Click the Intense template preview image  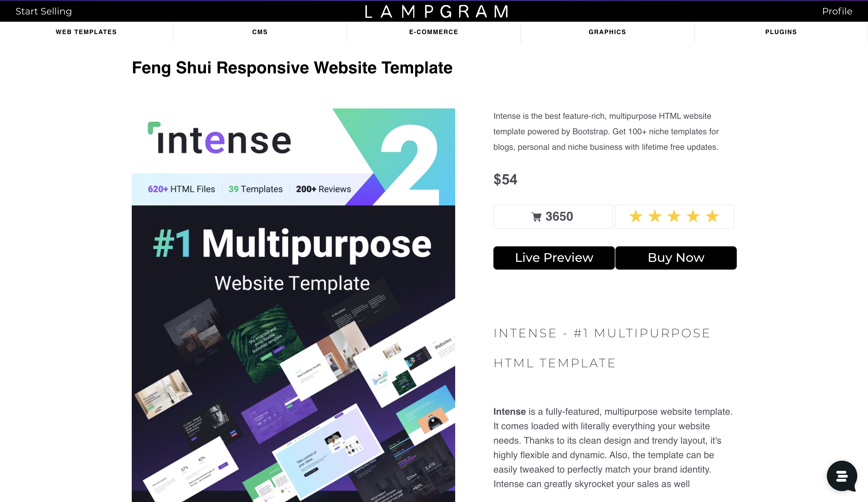(293, 305)
